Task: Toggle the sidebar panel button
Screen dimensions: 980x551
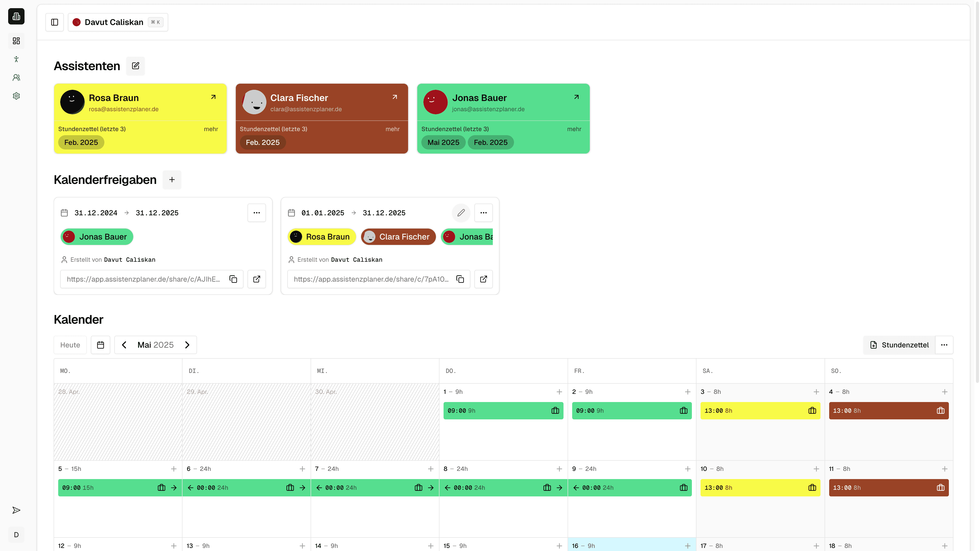Action: tap(54, 22)
